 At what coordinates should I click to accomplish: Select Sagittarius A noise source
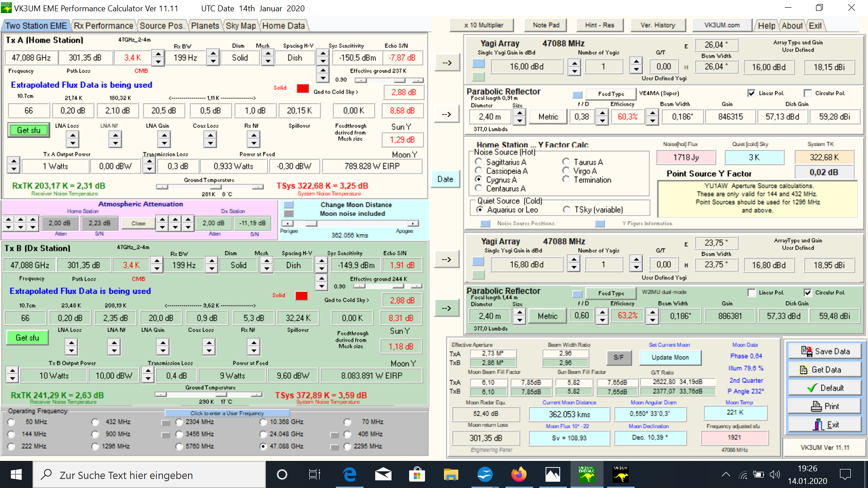pyautogui.click(x=479, y=162)
